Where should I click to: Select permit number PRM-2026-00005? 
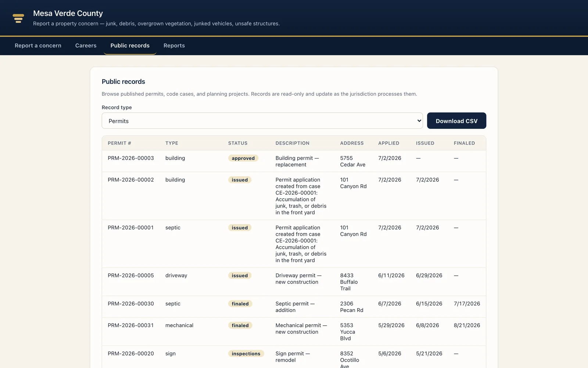[131, 276]
